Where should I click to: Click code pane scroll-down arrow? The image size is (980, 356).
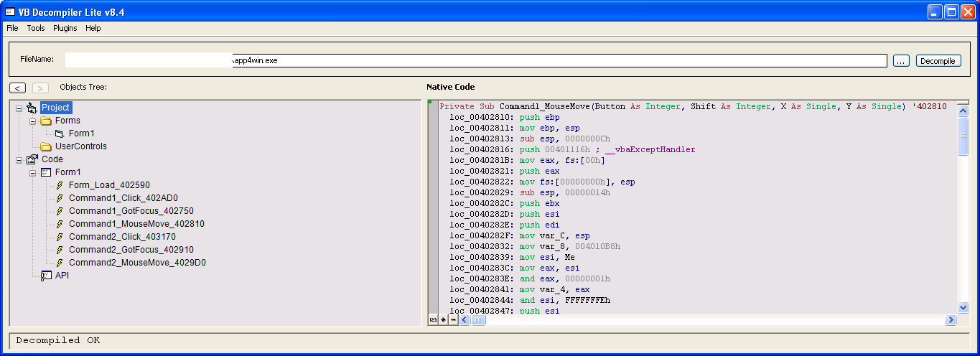point(963,308)
